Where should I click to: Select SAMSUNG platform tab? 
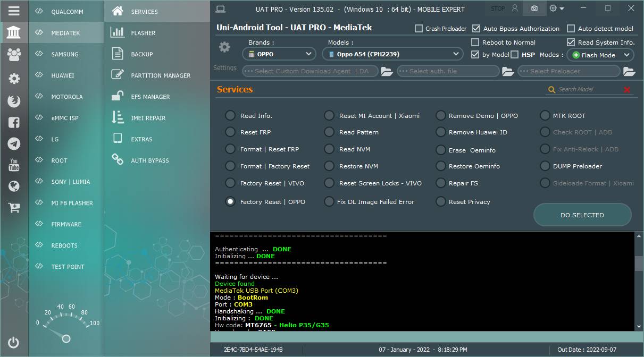pyautogui.click(x=66, y=54)
